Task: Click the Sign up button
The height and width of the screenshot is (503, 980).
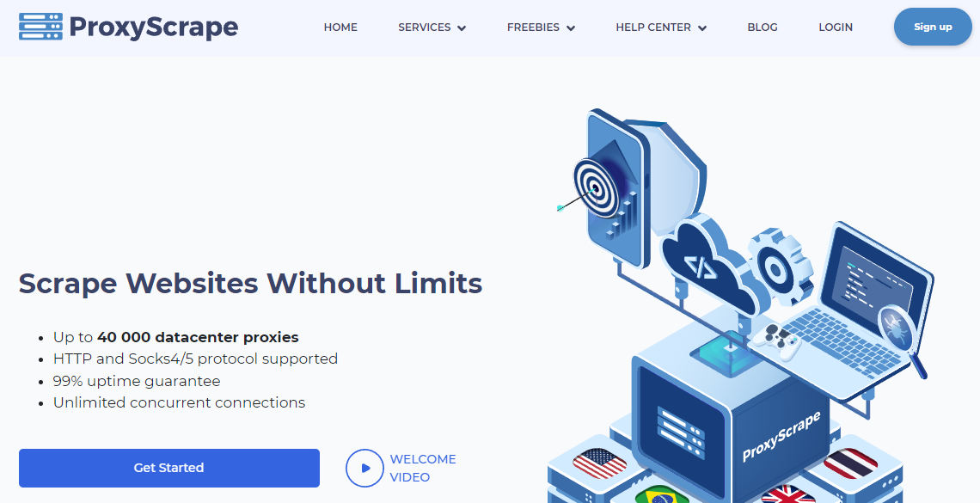Action: tap(933, 27)
